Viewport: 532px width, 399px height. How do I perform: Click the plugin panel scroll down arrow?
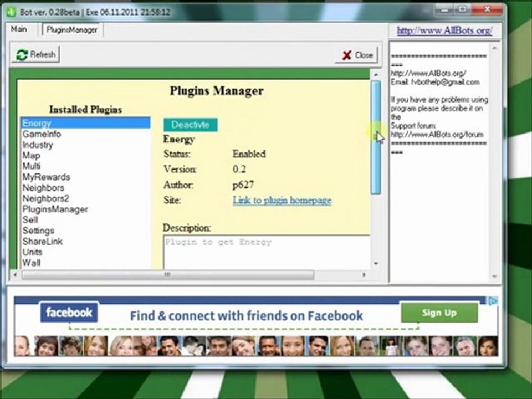pyautogui.click(x=376, y=263)
